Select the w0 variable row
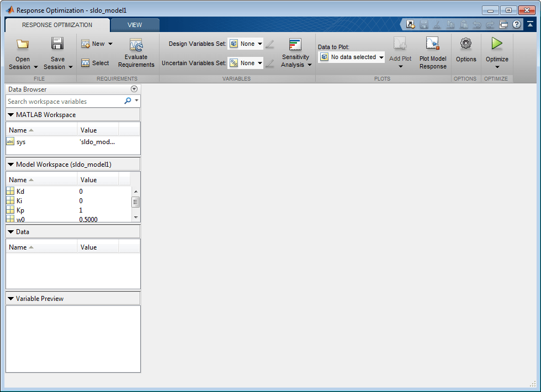The image size is (541, 392). coord(68,219)
